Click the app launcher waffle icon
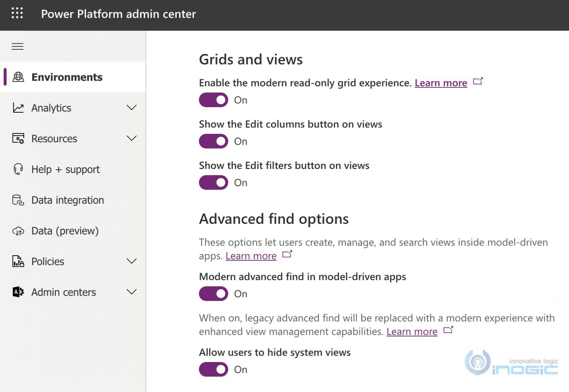This screenshot has width=569, height=392. pos(17,13)
